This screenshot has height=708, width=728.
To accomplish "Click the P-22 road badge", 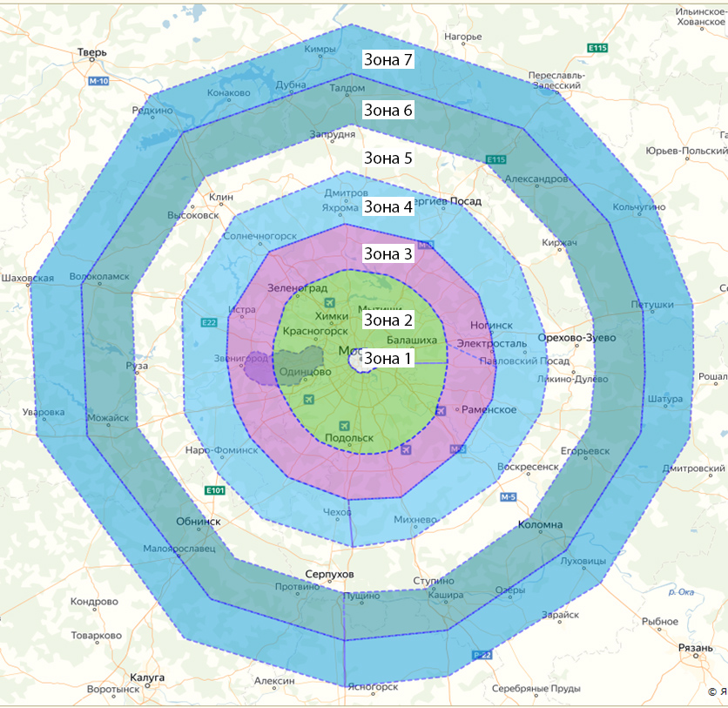I will tap(482, 655).
